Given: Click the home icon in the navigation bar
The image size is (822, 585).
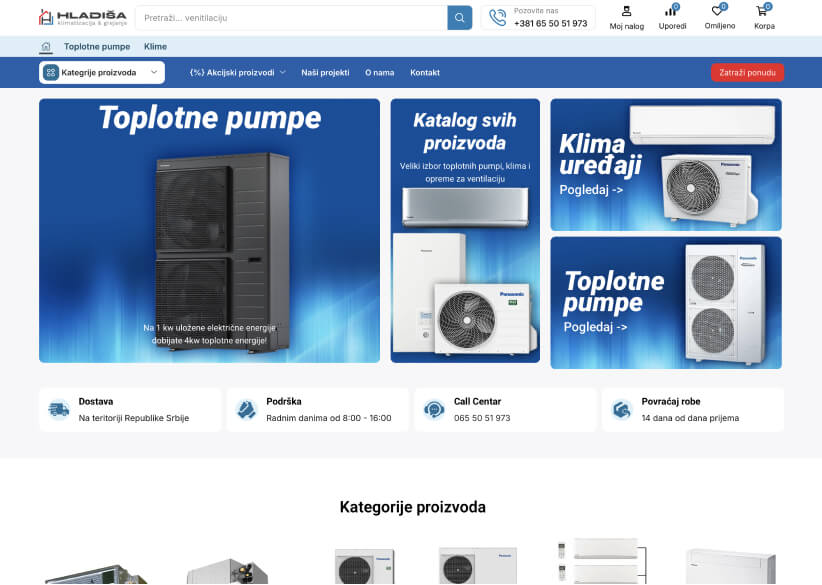Looking at the screenshot, I should tap(46, 46).
